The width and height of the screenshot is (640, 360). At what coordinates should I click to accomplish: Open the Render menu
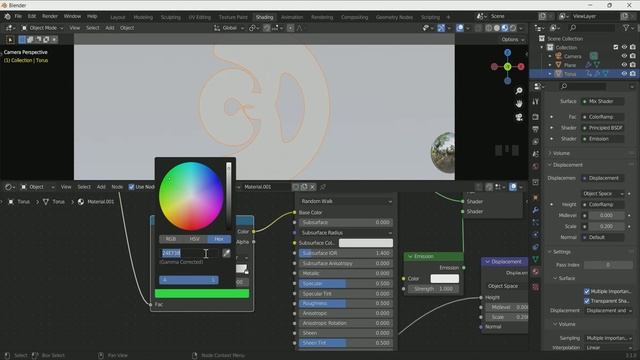[50, 17]
